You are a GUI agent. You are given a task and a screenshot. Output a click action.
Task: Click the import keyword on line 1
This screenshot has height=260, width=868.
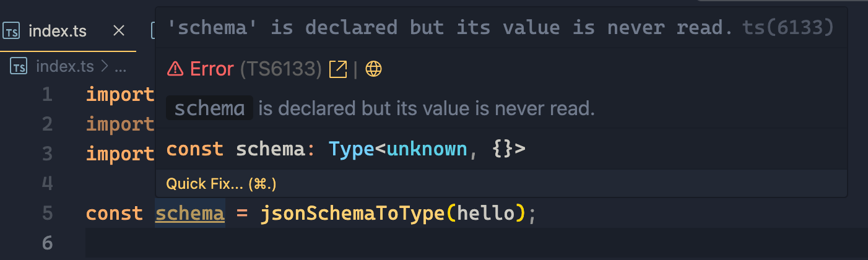click(x=120, y=95)
